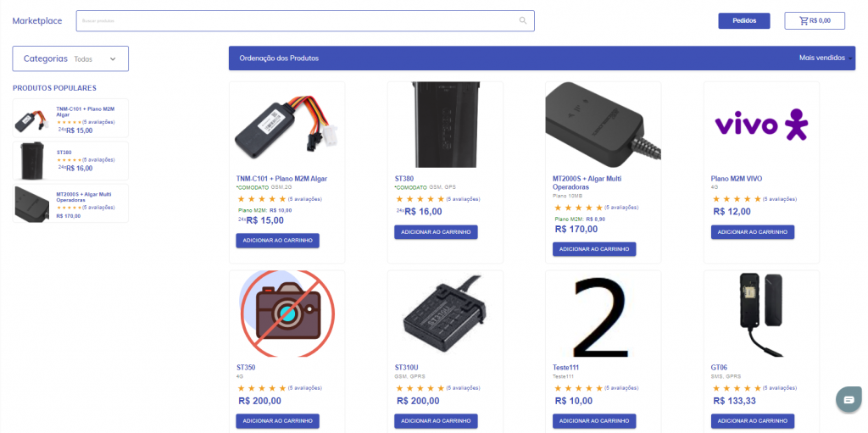
Task: Click the ST310U product title link
Action: (x=407, y=367)
